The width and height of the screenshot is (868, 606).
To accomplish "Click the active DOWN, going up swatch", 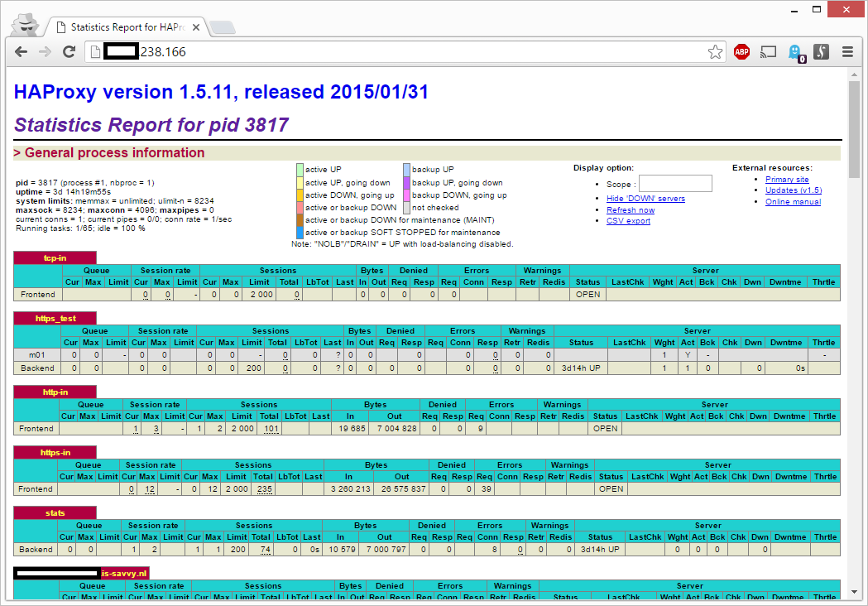I will click(x=300, y=195).
